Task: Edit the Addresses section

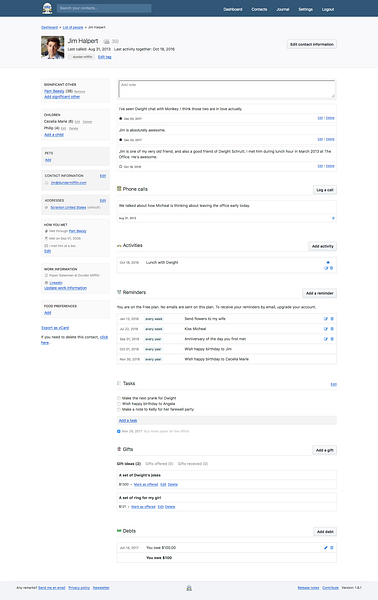Action: point(103,201)
